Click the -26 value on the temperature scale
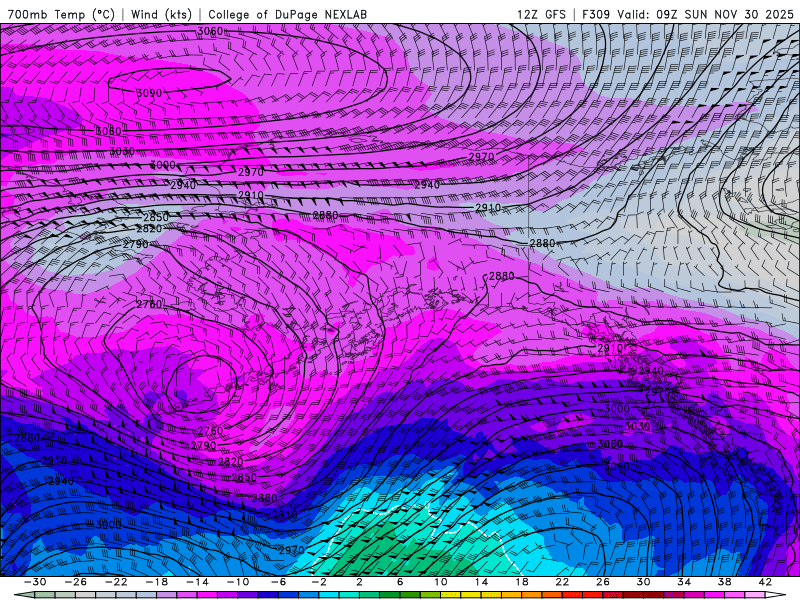This screenshot has width=800, height=600. click(76, 582)
